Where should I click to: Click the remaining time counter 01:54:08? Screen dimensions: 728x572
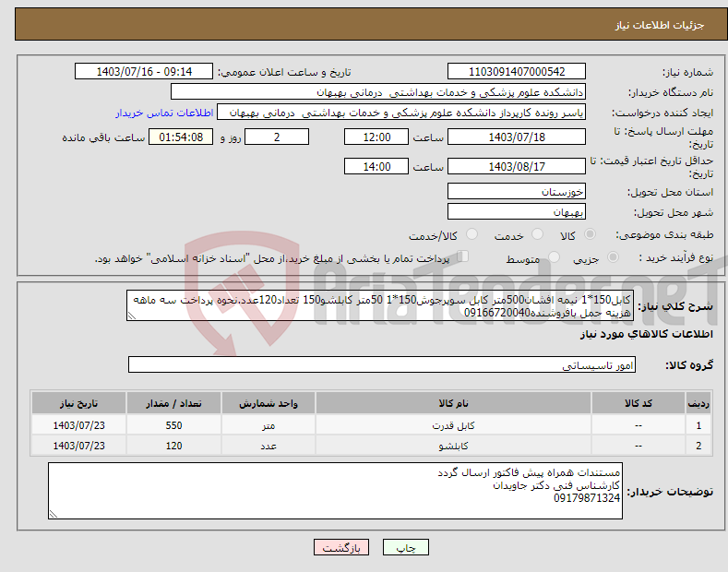(x=181, y=137)
